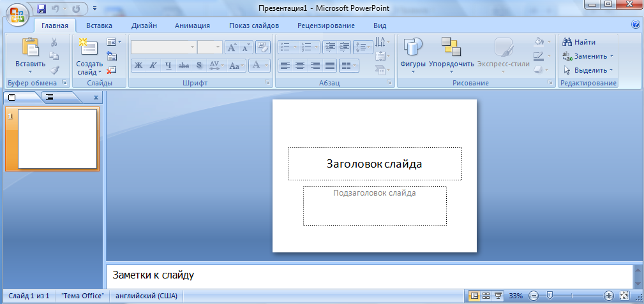Align text left in paragraph group
The height and width of the screenshot is (304, 644).
[285, 65]
